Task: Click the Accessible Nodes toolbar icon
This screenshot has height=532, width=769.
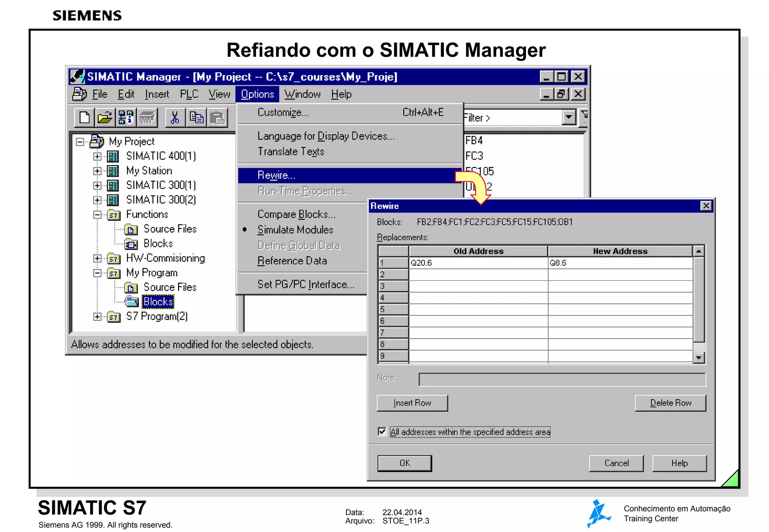Action: [x=125, y=118]
